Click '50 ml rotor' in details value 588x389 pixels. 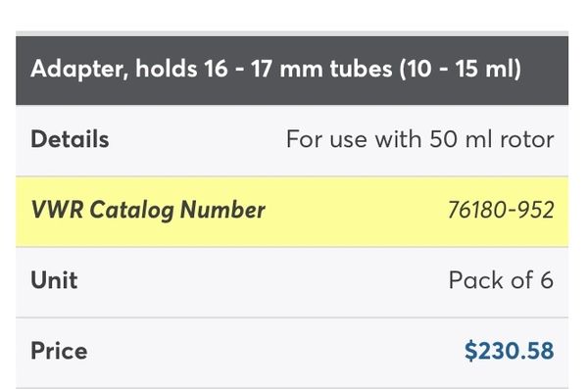coord(492,139)
